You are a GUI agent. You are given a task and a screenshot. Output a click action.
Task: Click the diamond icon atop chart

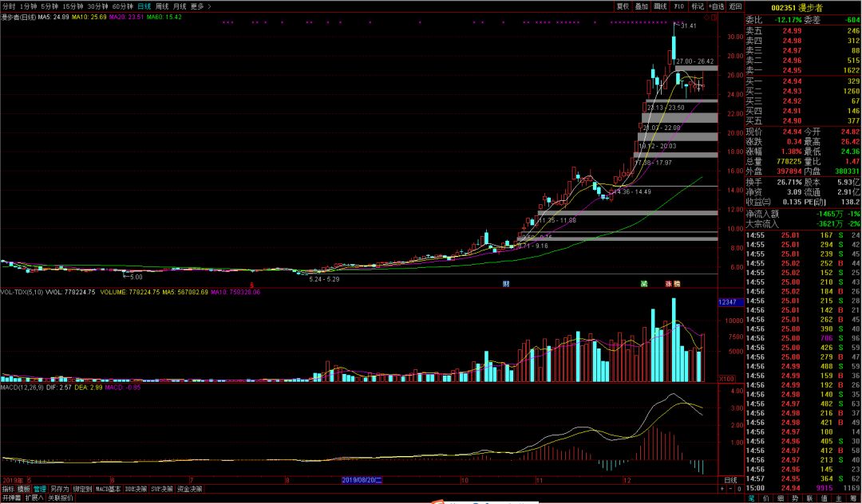click(x=707, y=18)
